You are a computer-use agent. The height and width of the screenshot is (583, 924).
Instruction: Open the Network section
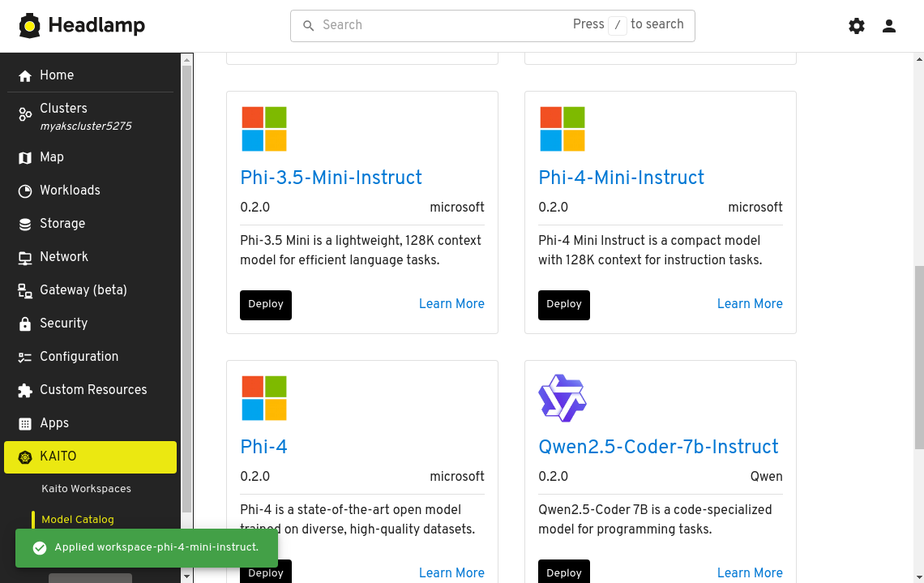pyautogui.click(x=63, y=257)
